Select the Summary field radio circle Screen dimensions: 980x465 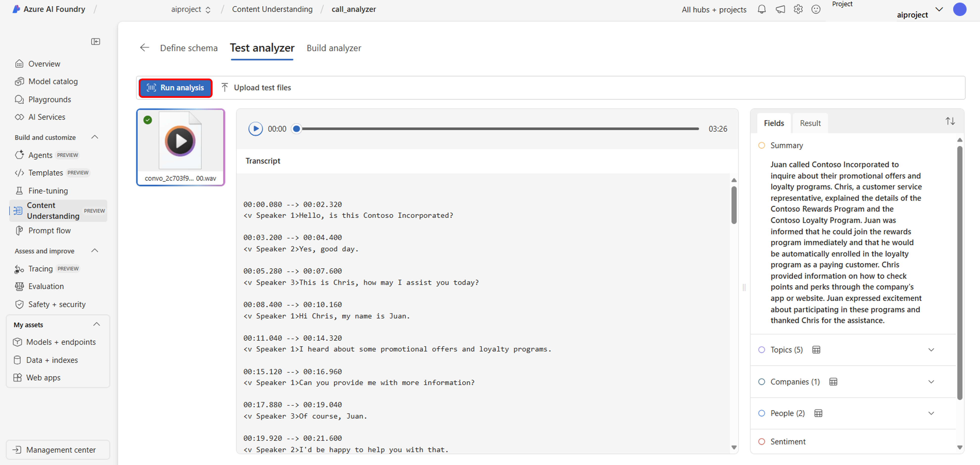coord(761,145)
